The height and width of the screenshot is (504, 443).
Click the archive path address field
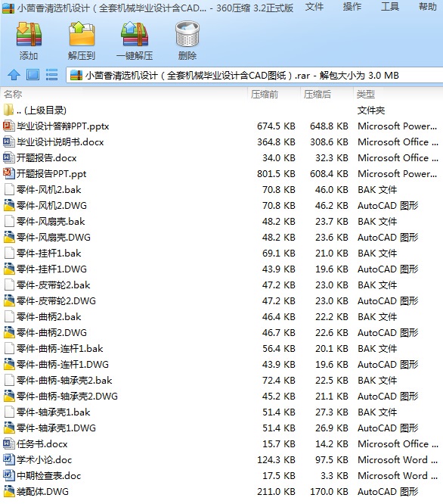point(255,76)
